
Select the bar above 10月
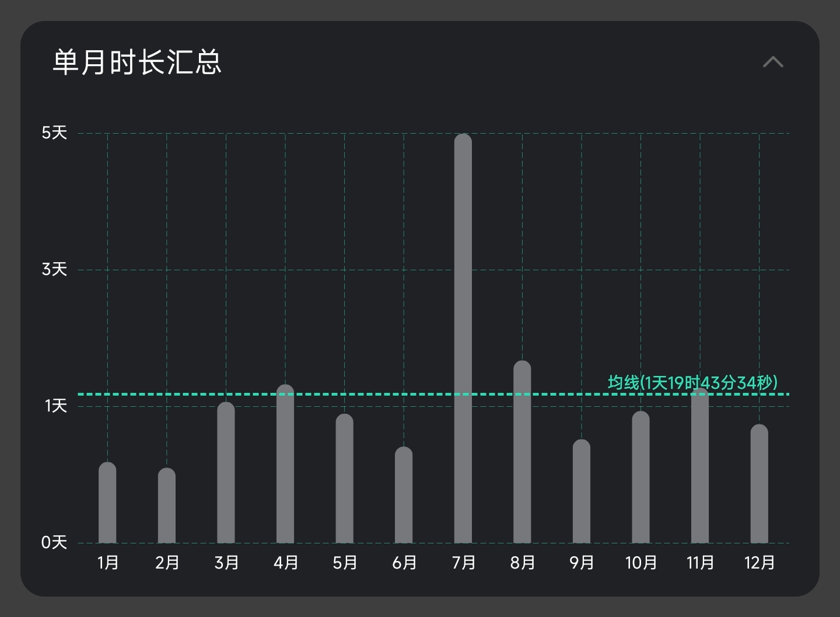640,477
